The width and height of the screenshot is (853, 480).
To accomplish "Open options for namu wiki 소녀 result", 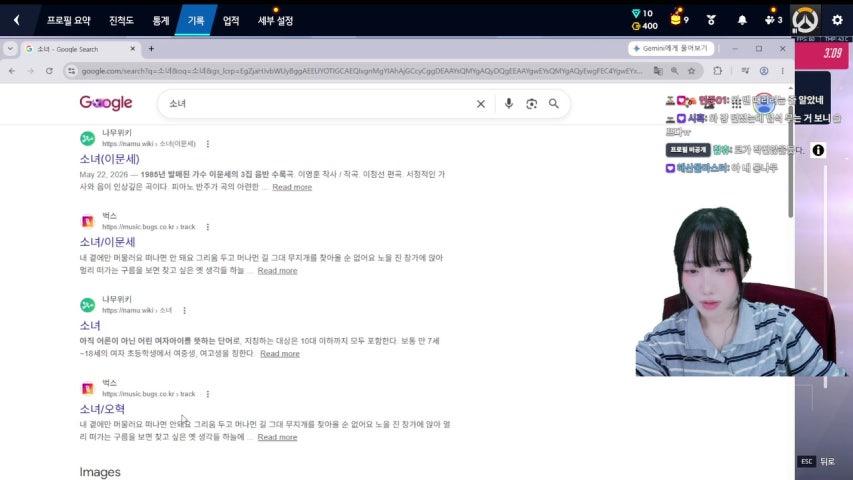I will click(184, 310).
